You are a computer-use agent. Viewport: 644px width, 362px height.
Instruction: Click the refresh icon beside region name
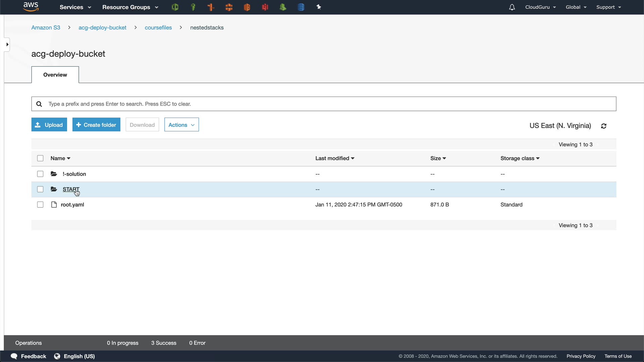(604, 126)
